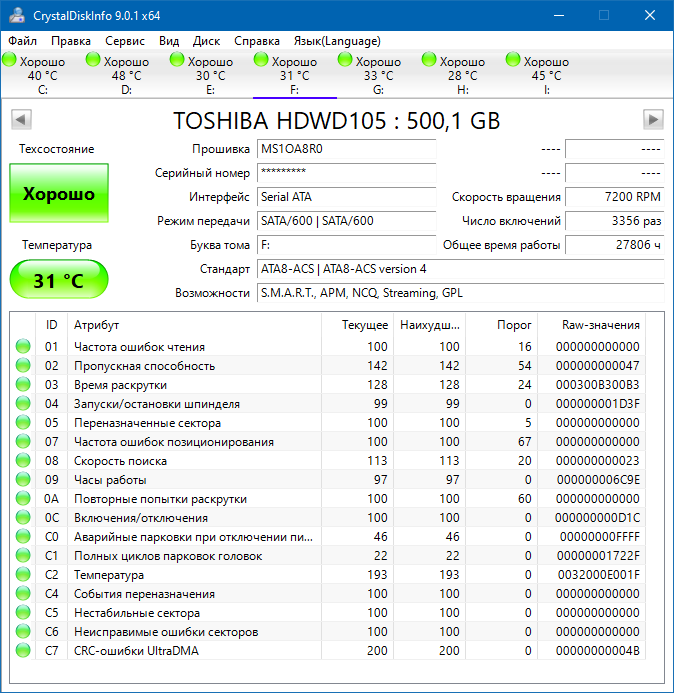The width and height of the screenshot is (674, 693).
Task: Go to previous disk with left arrow
Action: 21,119
